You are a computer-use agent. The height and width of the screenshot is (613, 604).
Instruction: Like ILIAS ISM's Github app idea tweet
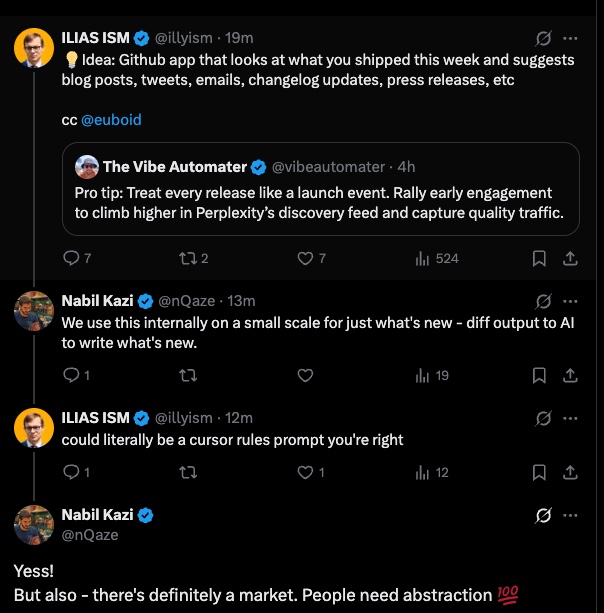click(x=306, y=258)
